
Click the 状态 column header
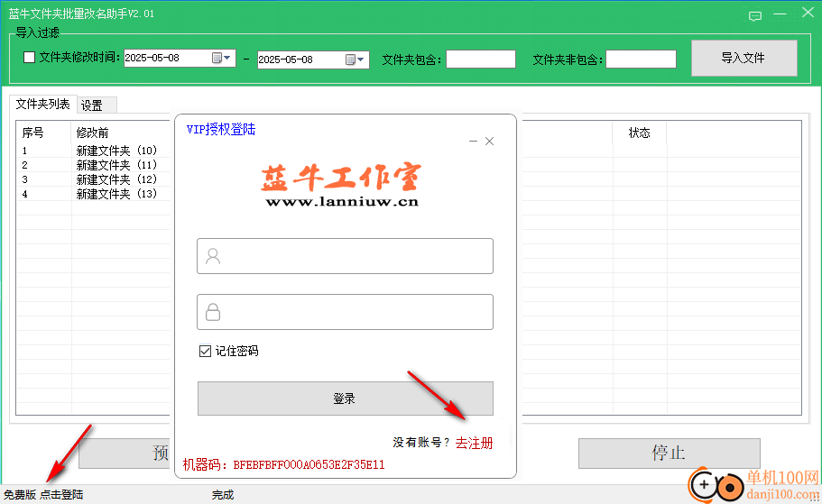pos(639,133)
